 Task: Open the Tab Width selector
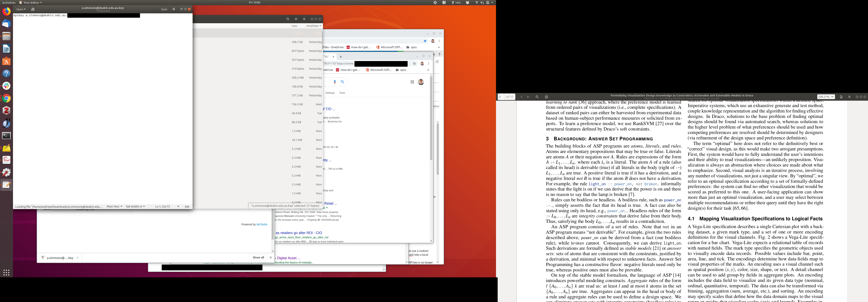(x=135, y=207)
